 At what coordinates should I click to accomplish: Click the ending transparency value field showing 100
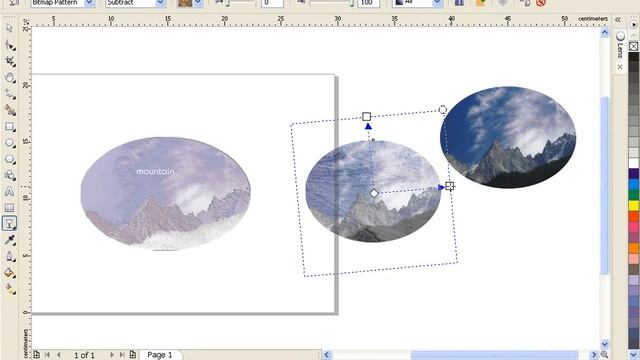point(368,3)
